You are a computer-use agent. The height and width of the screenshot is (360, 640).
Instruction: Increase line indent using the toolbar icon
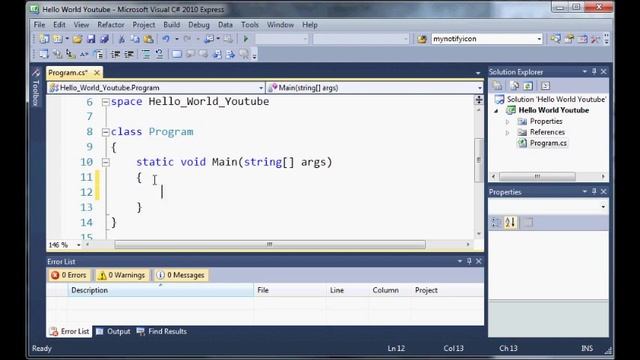(x=129, y=54)
